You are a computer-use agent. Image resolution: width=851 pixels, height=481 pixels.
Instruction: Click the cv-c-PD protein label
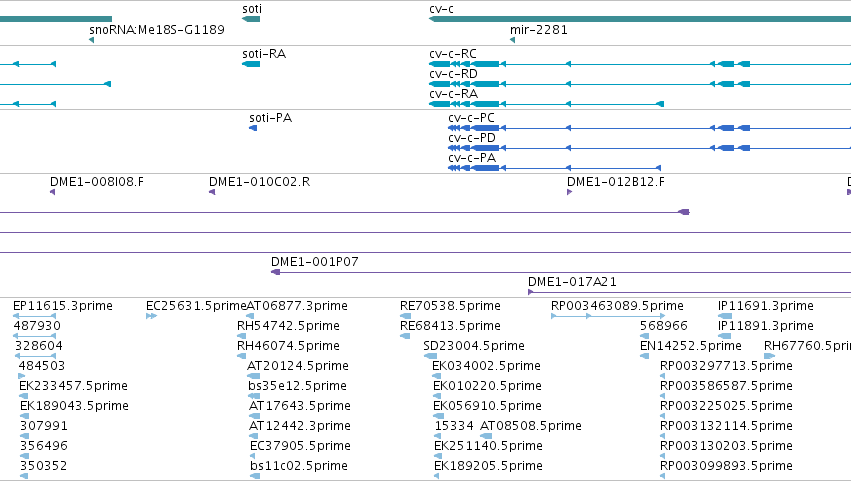[472, 138]
